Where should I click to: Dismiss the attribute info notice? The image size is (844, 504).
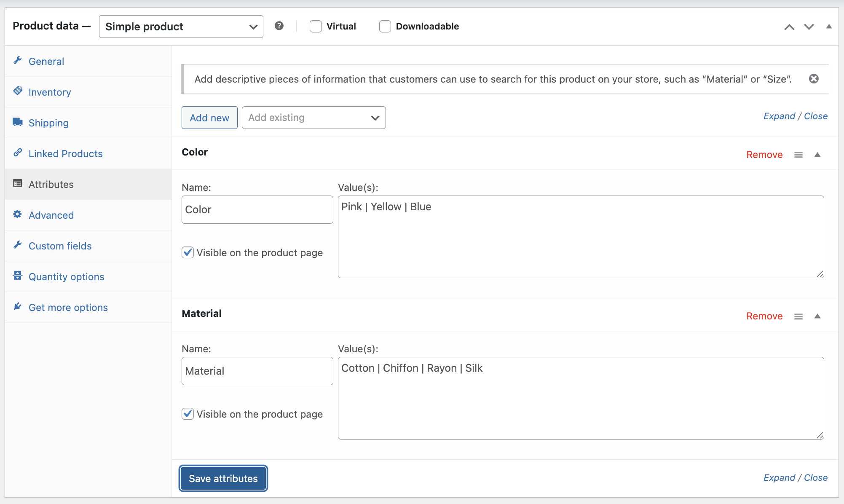814,79
